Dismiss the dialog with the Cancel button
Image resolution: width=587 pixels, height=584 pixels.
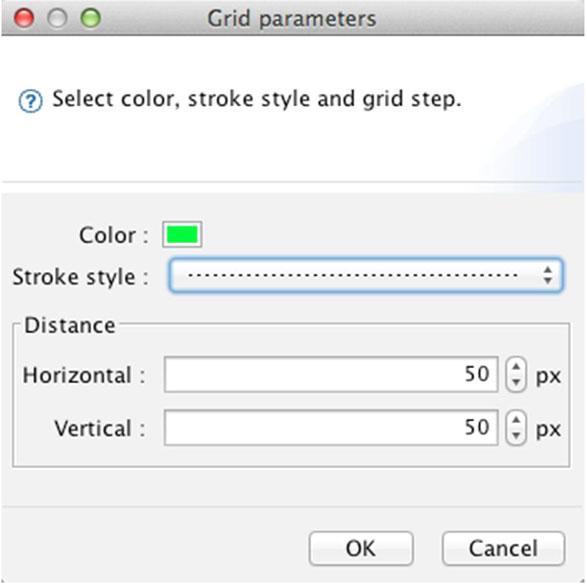tap(503, 548)
